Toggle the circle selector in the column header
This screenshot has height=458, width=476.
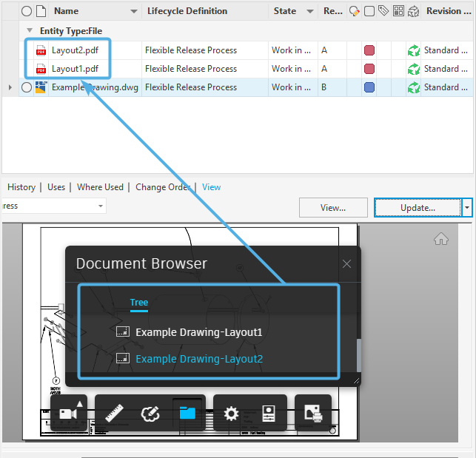pyautogui.click(x=27, y=11)
